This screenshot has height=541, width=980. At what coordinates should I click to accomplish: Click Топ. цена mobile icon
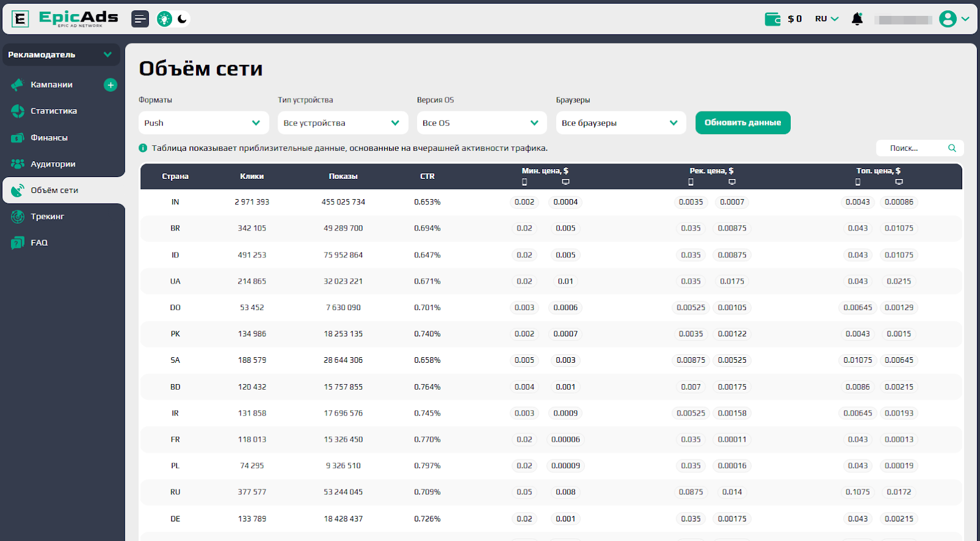(858, 182)
